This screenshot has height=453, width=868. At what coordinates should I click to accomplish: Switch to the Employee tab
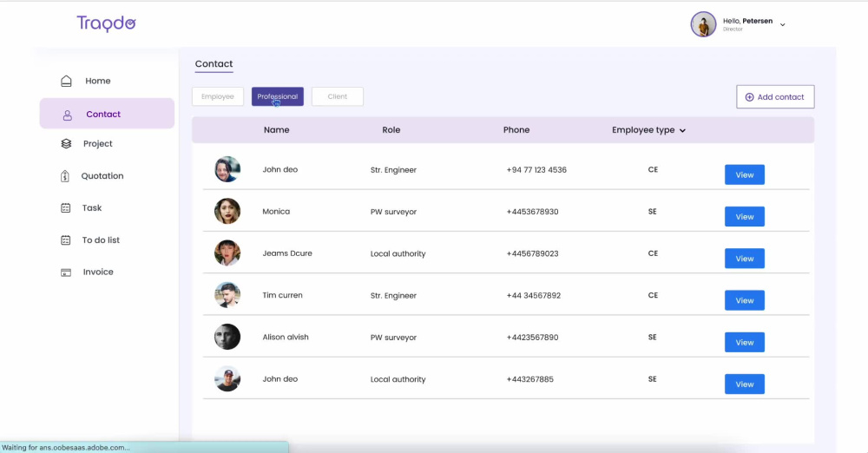pos(218,96)
